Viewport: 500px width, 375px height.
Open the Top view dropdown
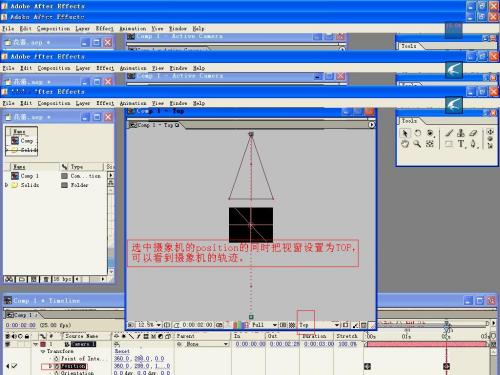[319, 325]
